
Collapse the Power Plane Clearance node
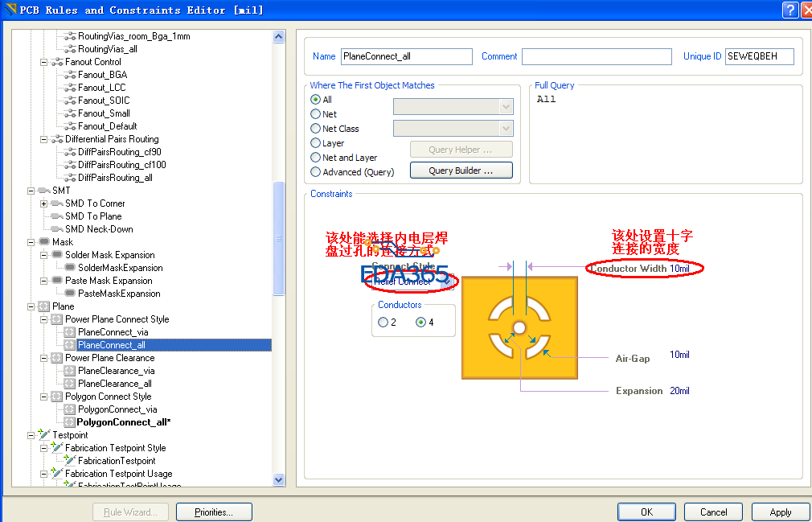pos(44,359)
